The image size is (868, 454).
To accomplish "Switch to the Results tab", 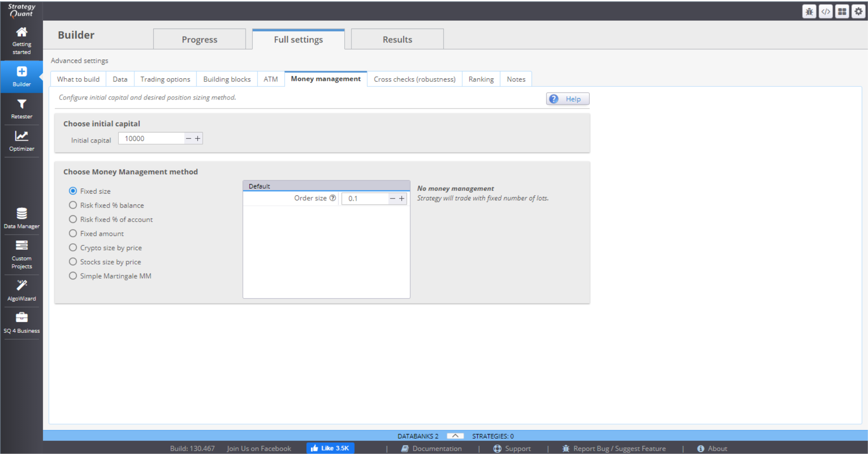I will coord(397,39).
